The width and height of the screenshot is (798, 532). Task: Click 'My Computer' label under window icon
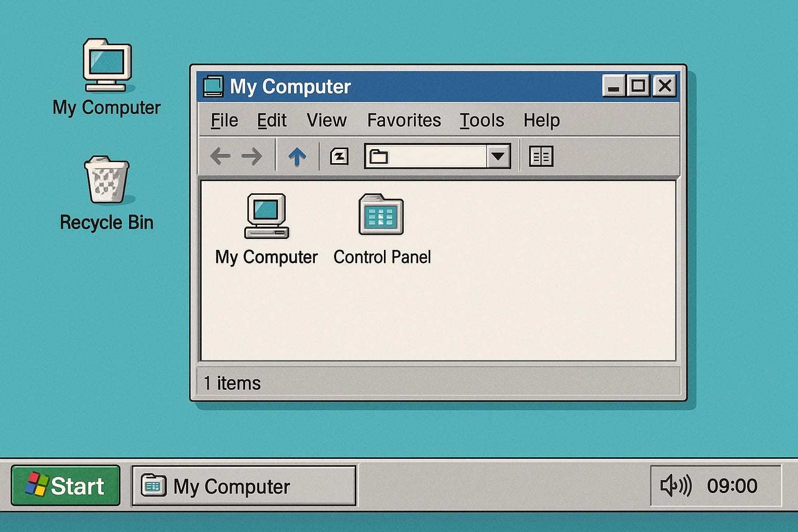267,257
